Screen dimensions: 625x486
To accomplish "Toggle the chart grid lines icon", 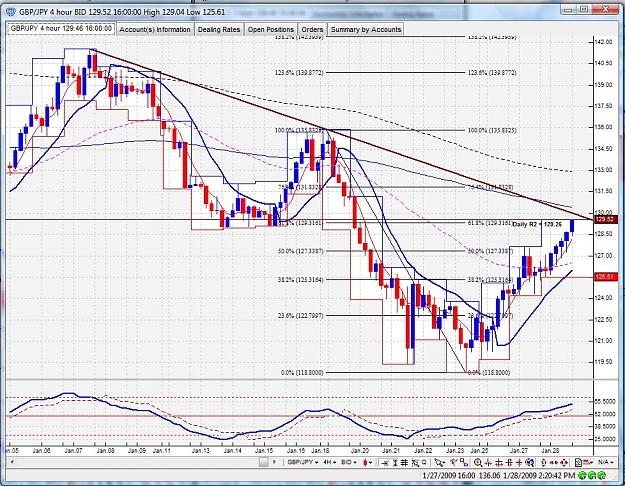I will (404, 462).
